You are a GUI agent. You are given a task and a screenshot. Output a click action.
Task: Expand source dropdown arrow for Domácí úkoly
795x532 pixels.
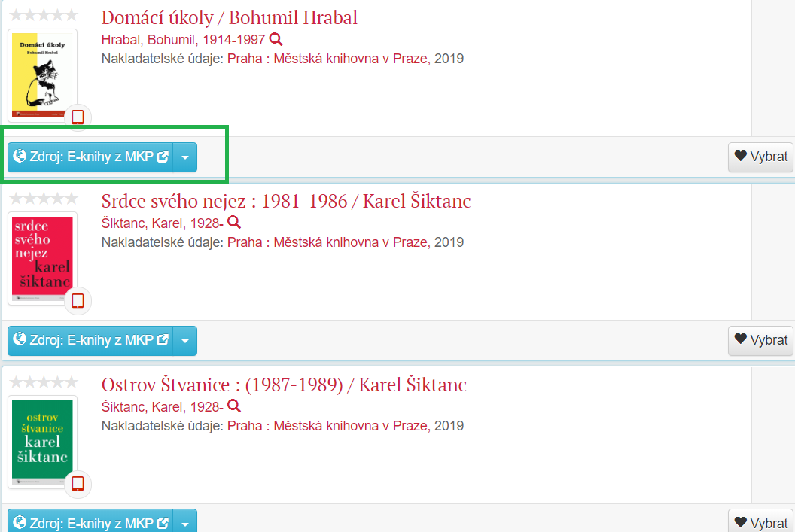(185, 157)
